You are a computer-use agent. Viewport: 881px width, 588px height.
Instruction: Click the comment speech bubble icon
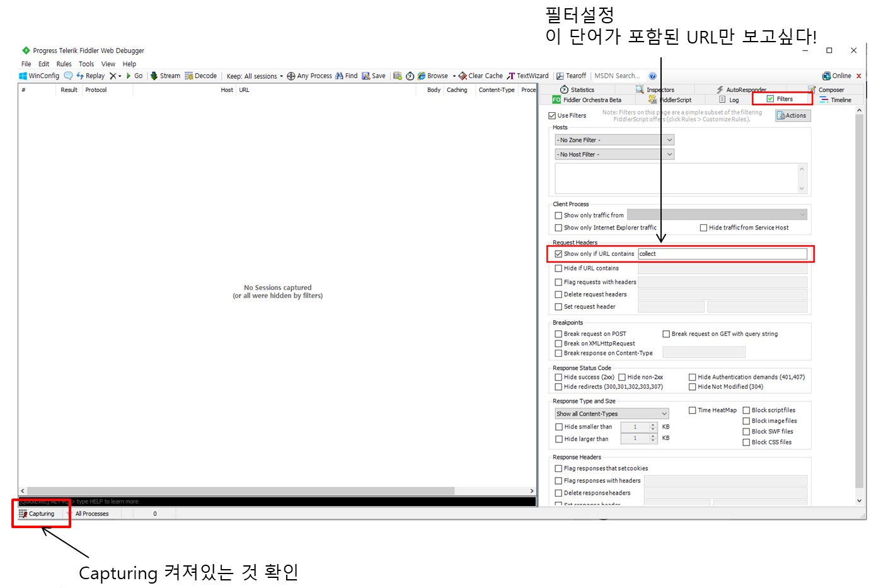(x=68, y=76)
